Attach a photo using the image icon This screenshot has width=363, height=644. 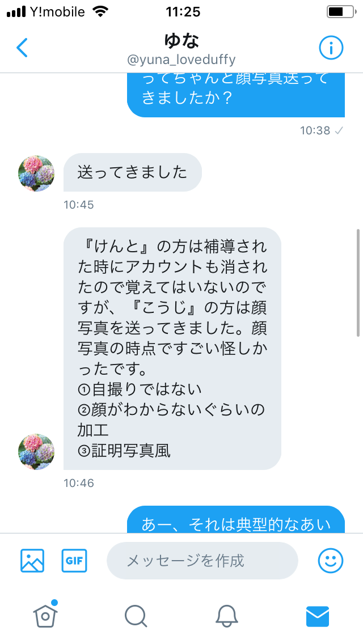tap(32, 560)
